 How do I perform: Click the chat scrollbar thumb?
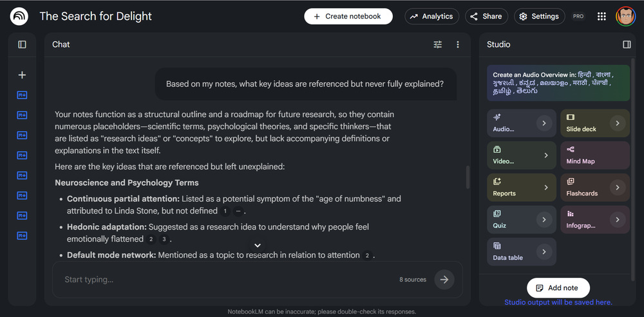pyautogui.click(x=468, y=177)
